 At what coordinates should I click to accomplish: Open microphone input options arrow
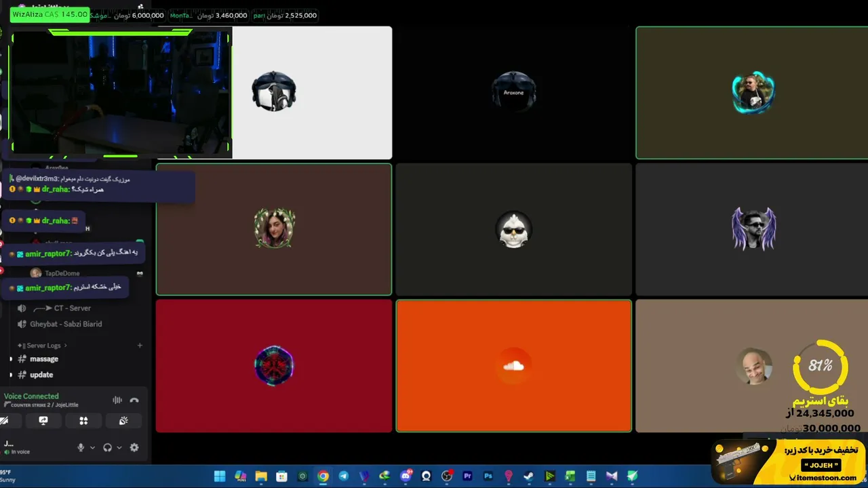[92, 447]
